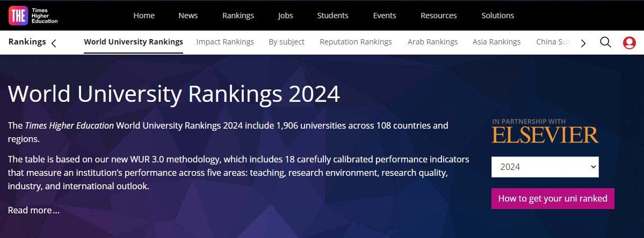Open the site search magnifier icon
This screenshot has height=238, width=644.
click(605, 42)
